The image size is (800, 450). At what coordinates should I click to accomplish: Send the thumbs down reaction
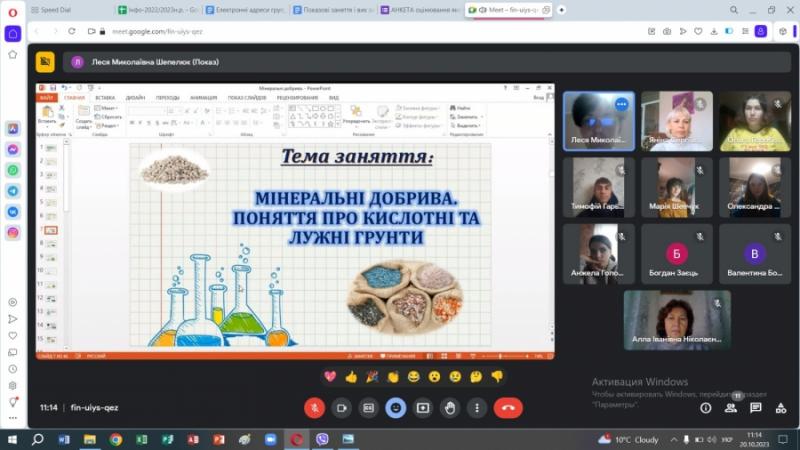coord(497,377)
